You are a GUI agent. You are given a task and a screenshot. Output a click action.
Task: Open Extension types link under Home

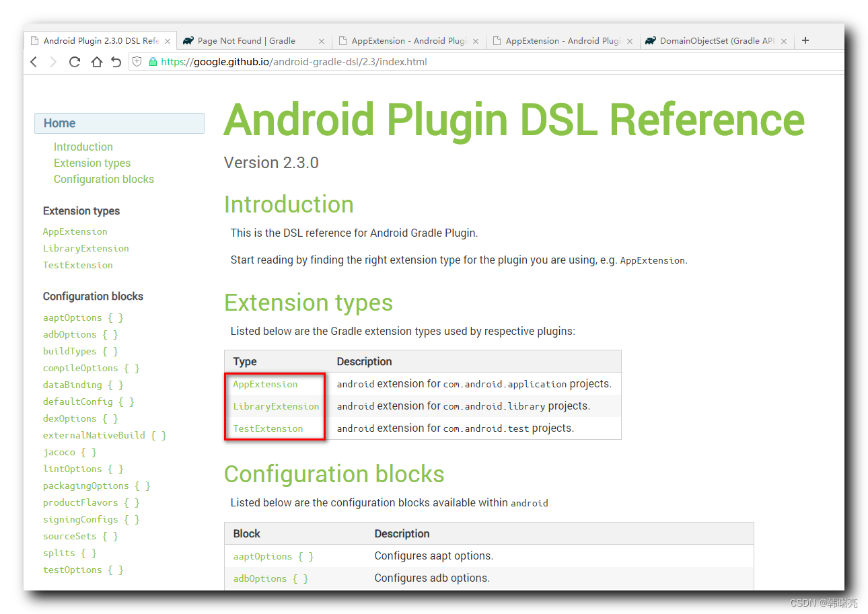(92, 163)
